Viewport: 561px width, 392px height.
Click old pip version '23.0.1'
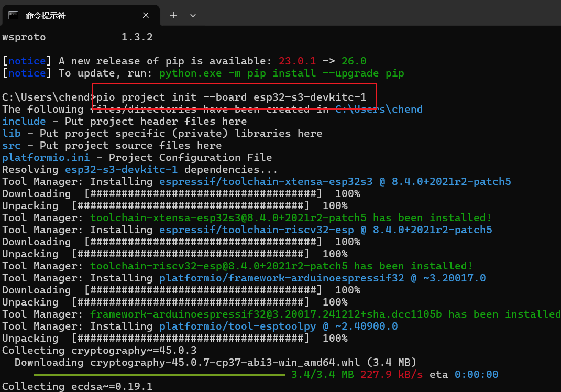pyautogui.click(x=297, y=61)
